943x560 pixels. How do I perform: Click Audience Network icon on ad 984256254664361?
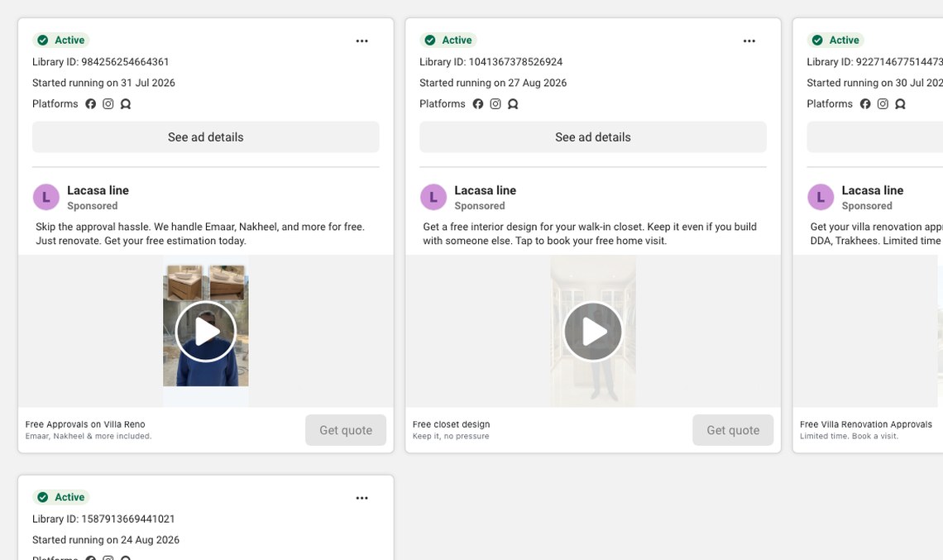[126, 103]
